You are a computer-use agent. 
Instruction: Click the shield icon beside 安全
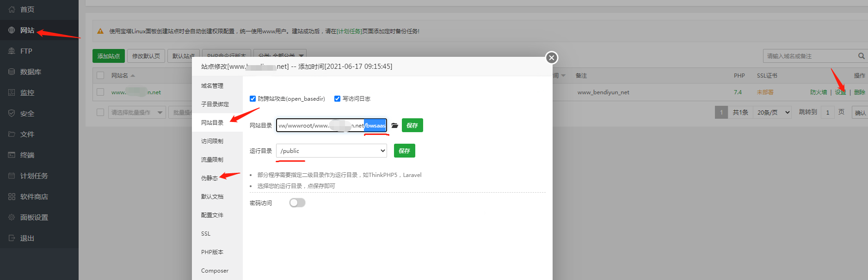[12, 113]
